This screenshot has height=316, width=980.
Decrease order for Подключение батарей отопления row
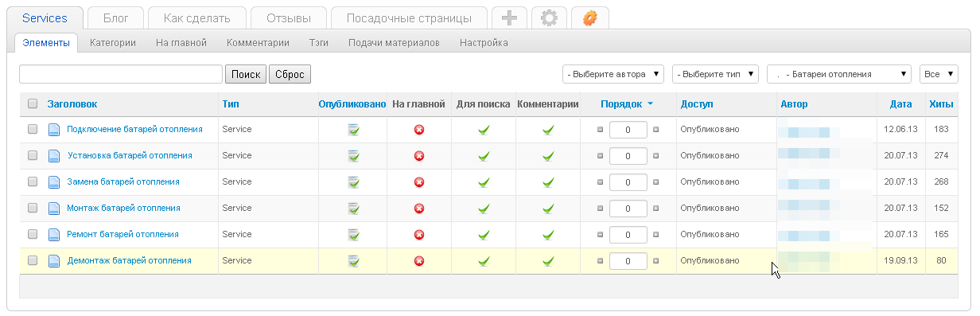[601, 130]
